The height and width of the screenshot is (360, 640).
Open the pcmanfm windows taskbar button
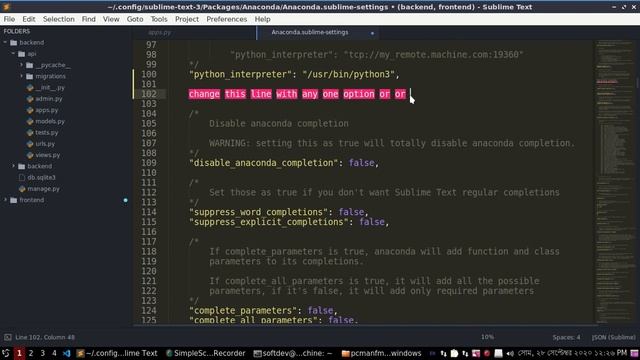coord(381,353)
